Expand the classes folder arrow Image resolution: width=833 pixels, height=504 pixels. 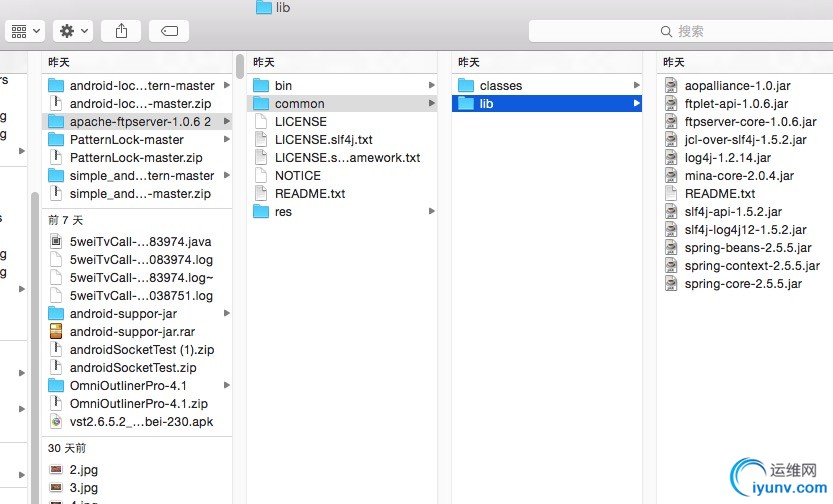click(636, 85)
